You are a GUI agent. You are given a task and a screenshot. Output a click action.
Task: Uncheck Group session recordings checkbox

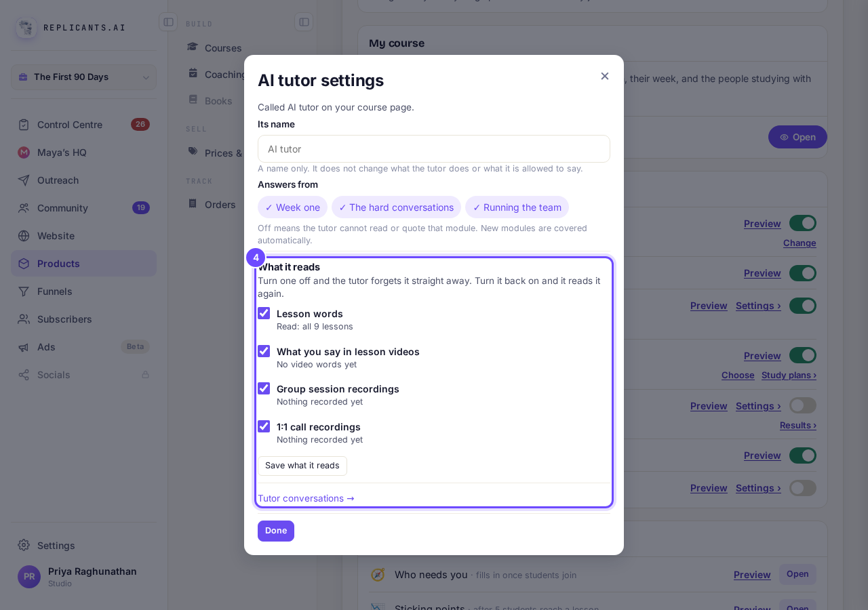tap(264, 388)
